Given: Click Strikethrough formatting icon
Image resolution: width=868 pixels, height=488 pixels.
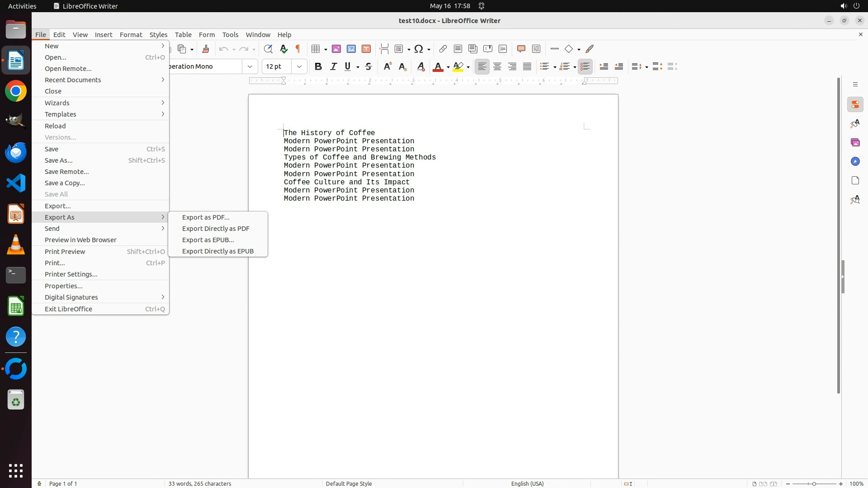Looking at the screenshot, I should click(x=368, y=66).
